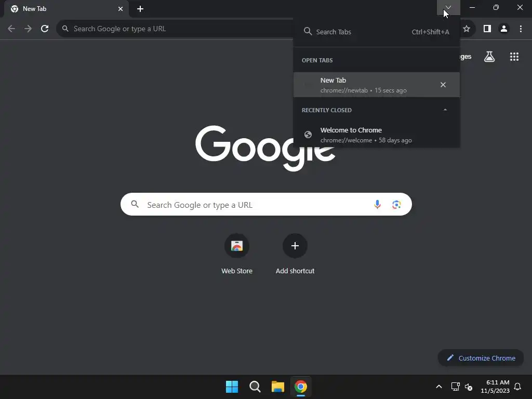Start voice search with microphone icon
This screenshot has height=399, width=532.
(377, 204)
